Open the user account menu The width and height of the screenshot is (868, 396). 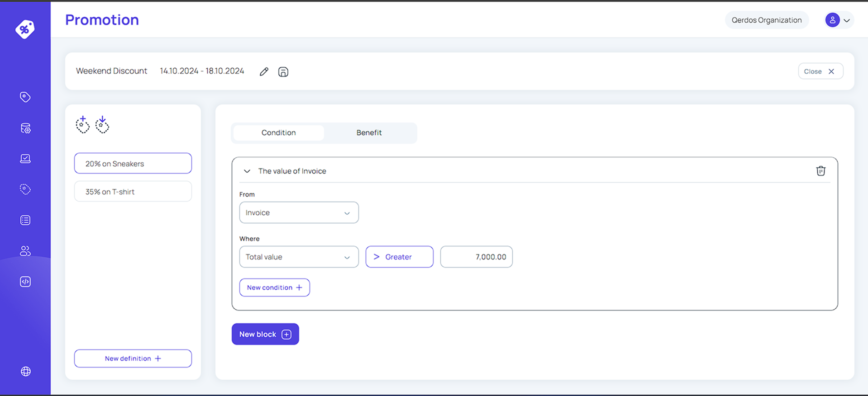pos(838,20)
